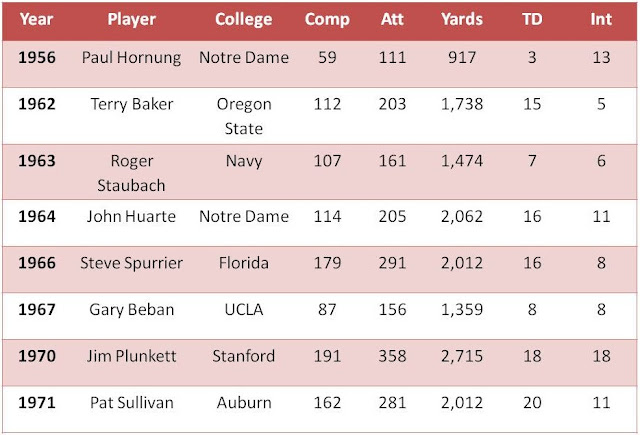Click the Gary Beban cell
Viewport: 640px width, 435px height.
click(131, 310)
